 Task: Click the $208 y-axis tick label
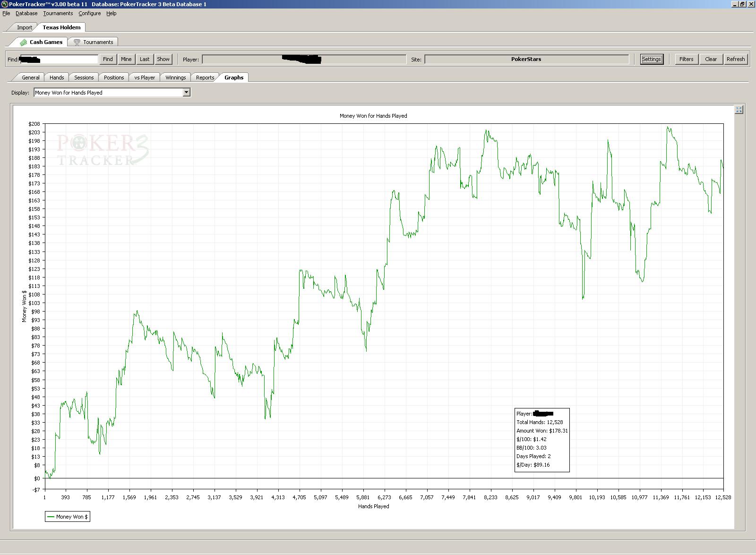[x=34, y=124]
